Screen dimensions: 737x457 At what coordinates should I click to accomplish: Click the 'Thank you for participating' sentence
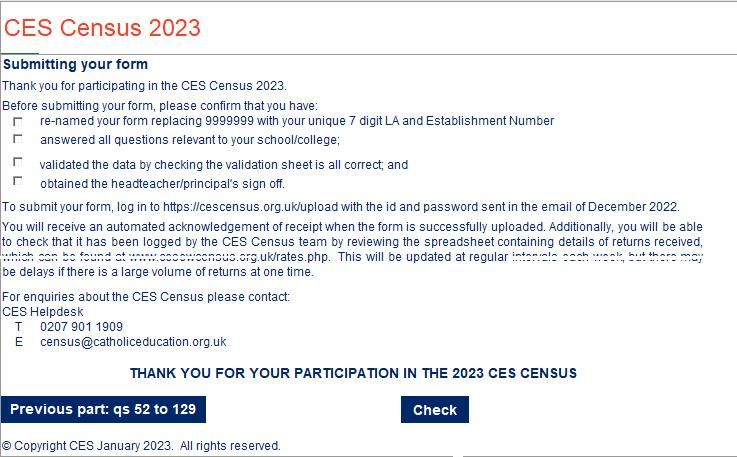144,86
